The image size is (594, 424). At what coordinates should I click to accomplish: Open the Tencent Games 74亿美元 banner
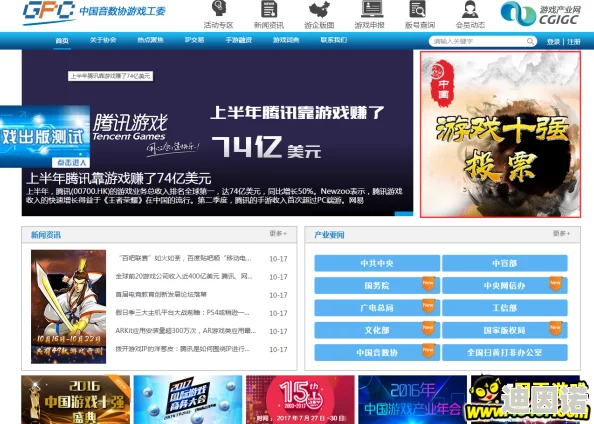[217, 133]
